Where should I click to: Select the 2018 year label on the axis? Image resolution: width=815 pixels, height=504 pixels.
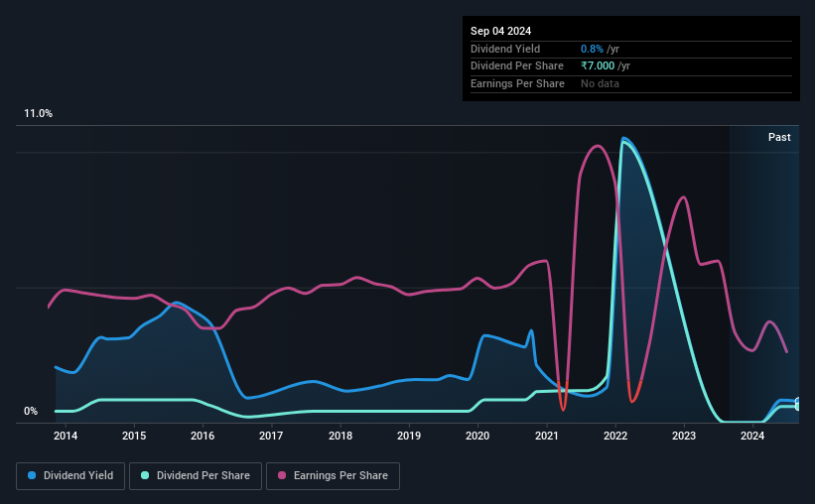pos(340,436)
